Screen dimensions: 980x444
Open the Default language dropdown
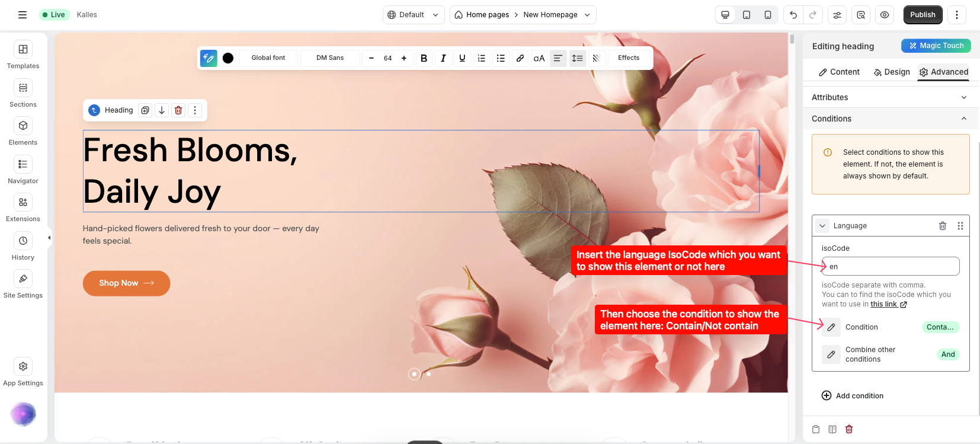pyautogui.click(x=413, y=15)
